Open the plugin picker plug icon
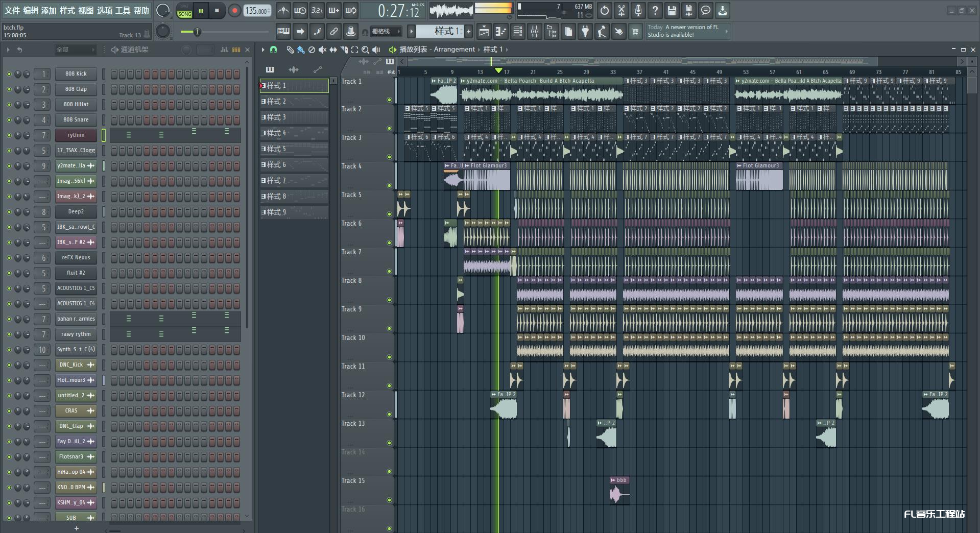 585,32
